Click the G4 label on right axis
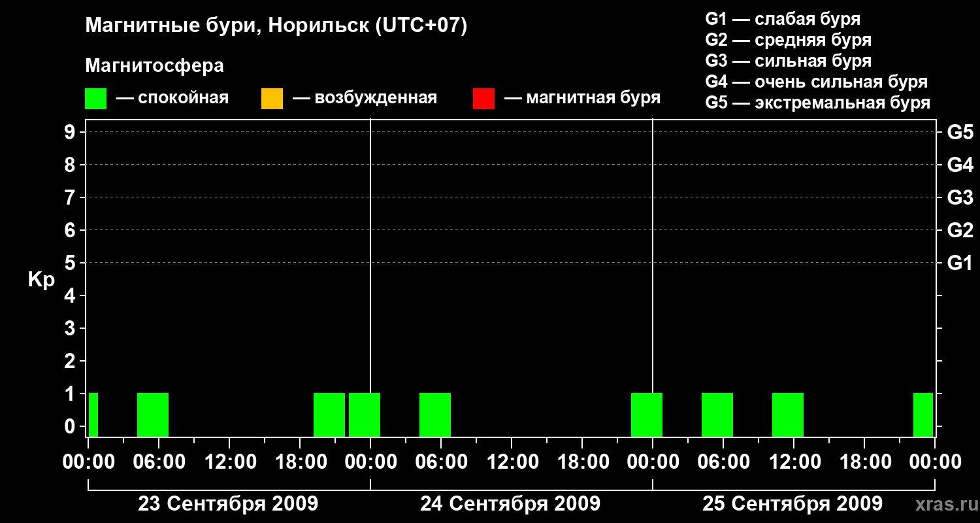The image size is (980, 523). (960, 165)
